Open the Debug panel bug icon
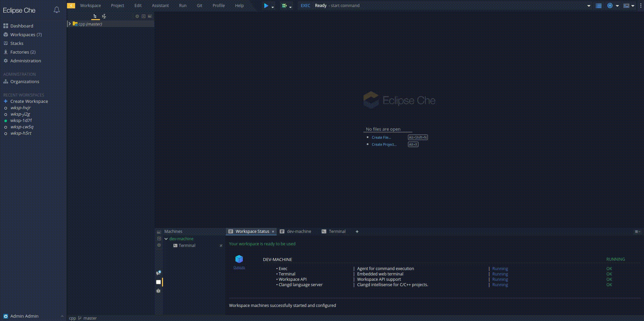The image size is (644, 321). point(159,291)
